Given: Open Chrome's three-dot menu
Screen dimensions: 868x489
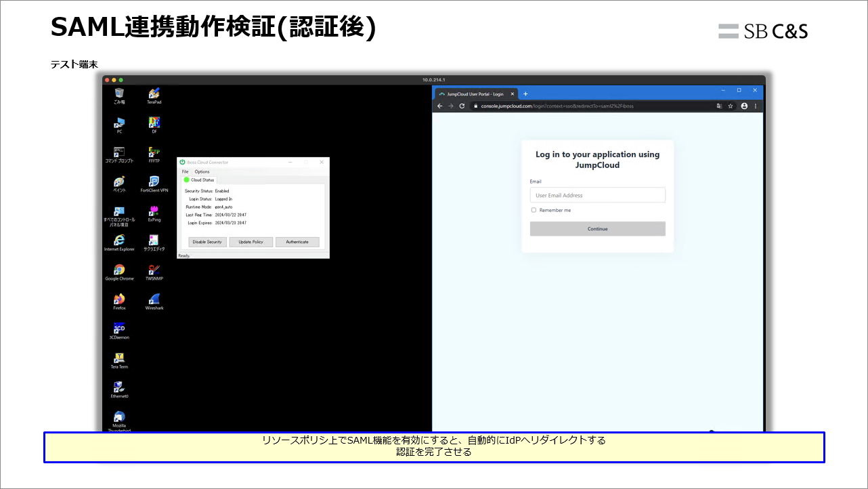Looking at the screenshot, I should 755,106.
